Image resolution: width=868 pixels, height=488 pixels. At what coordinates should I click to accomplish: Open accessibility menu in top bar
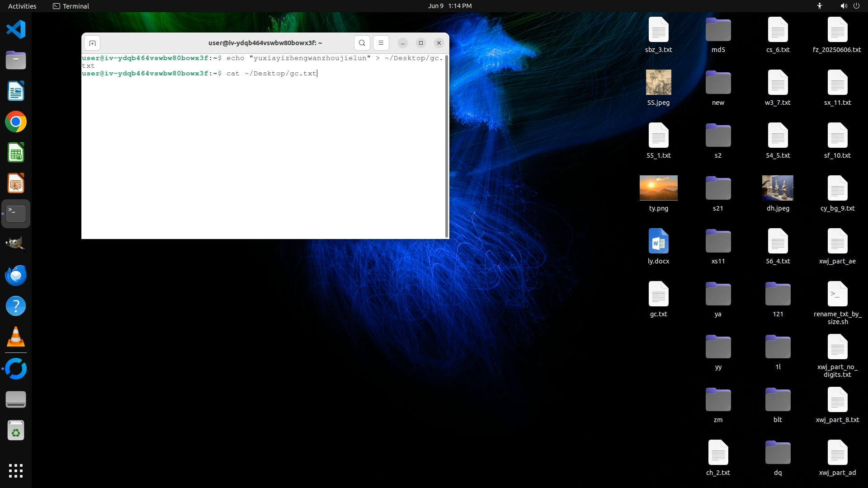click(x=819, y=6)
